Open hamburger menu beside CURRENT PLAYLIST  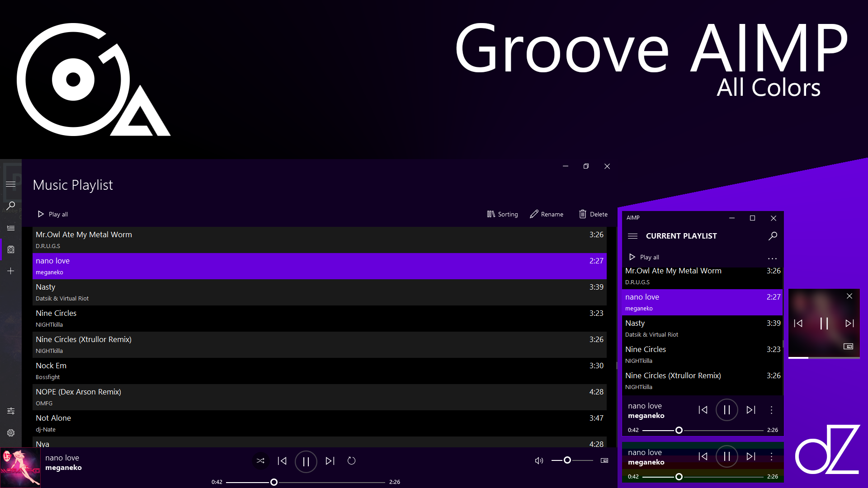(632, 236)
